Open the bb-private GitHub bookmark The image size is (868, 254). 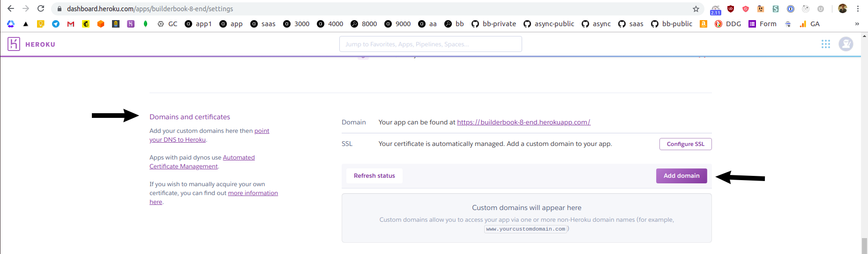click(x=494, y=24)
